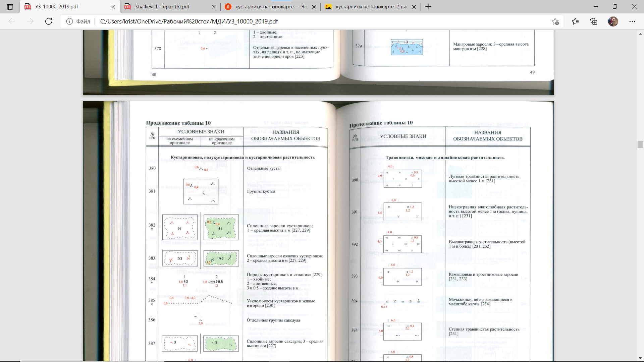
Task: Click the scrollbar up arrow
Action: (x=640, y=34)
